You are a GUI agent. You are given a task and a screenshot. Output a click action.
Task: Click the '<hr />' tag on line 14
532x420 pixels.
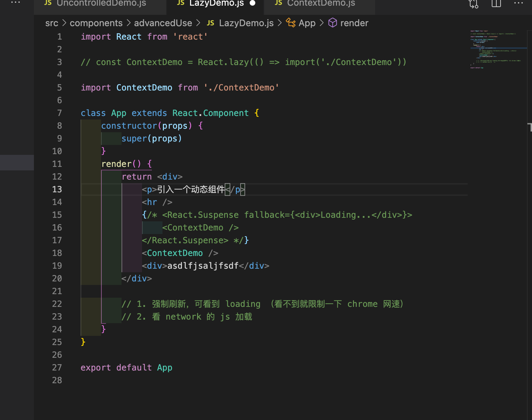tap(157, 202)
